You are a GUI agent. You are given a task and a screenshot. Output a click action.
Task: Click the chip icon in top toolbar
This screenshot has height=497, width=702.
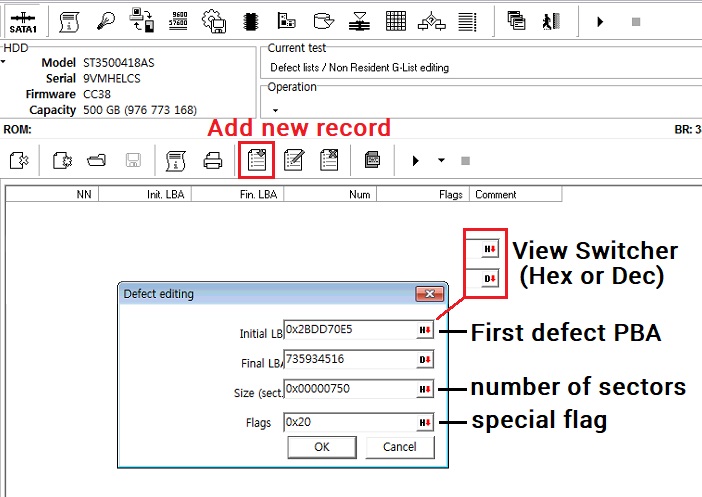251,21
